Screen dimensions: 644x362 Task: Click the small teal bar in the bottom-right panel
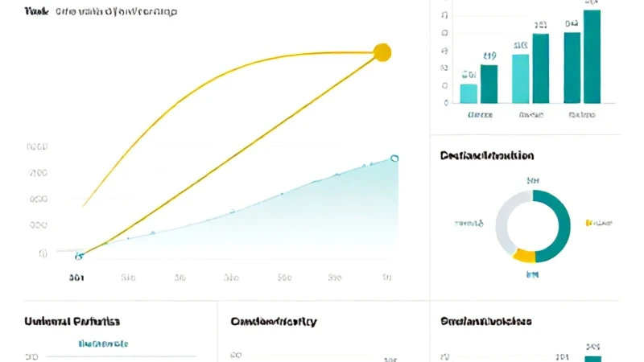592,359
